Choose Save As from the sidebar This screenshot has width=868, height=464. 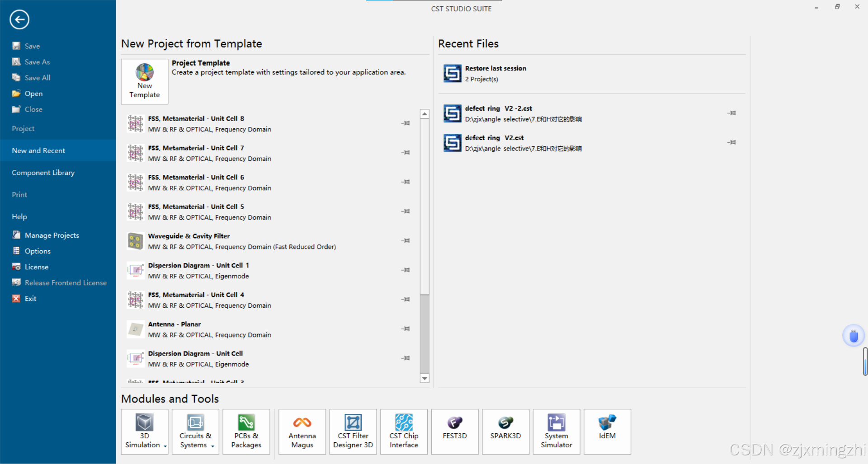[38, 61]
